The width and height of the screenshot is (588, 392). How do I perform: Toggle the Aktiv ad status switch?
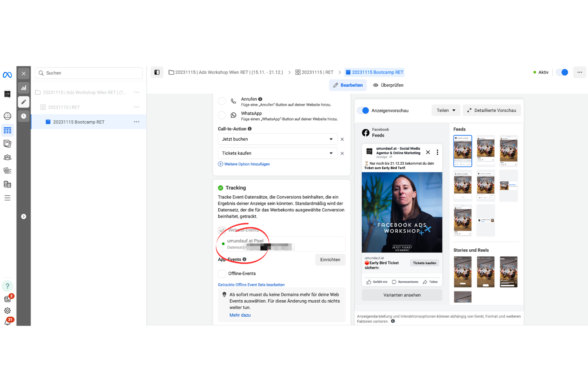click(x=562, y=72)
